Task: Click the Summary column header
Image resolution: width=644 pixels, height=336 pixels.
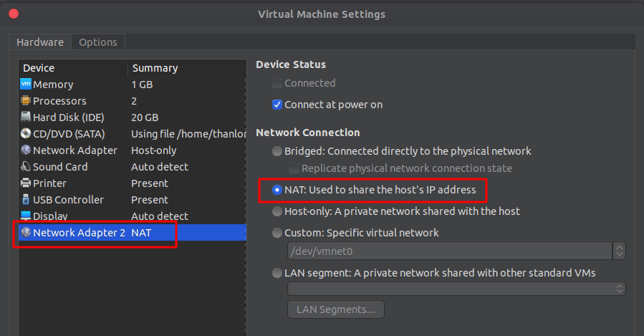Action: point(155,68)
